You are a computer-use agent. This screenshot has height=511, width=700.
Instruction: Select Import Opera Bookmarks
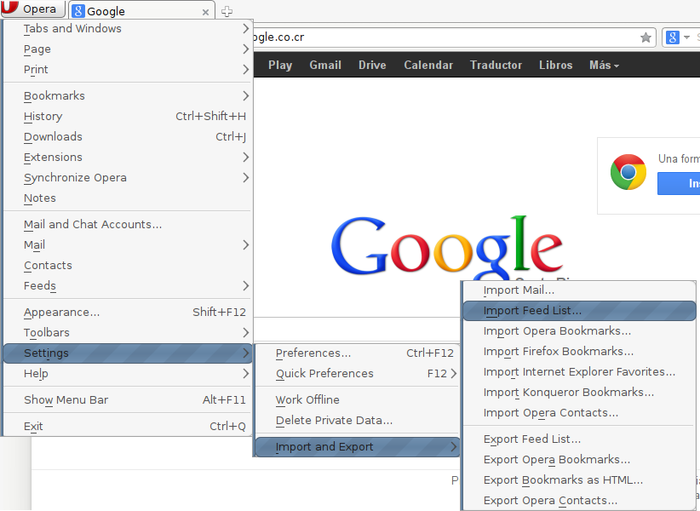(x=579, y=331)
